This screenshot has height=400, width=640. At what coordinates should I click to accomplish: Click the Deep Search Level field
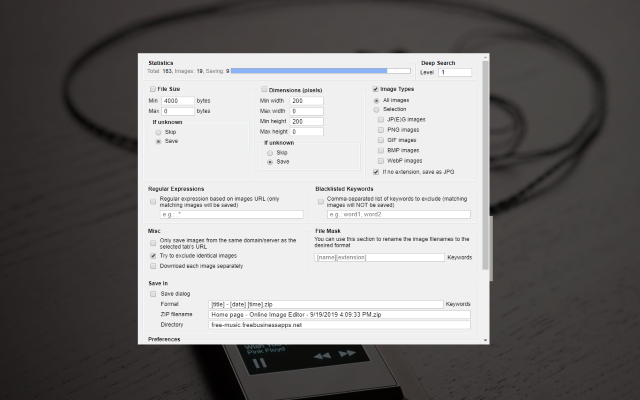pos(455,72)
